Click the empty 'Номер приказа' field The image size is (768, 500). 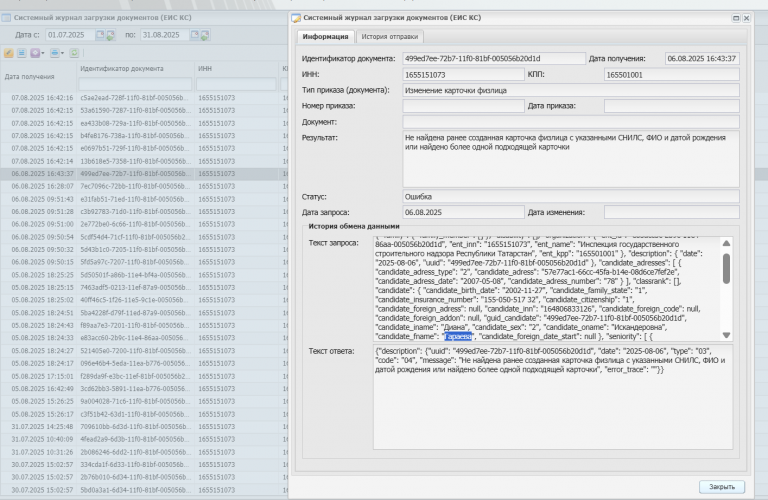463,106
